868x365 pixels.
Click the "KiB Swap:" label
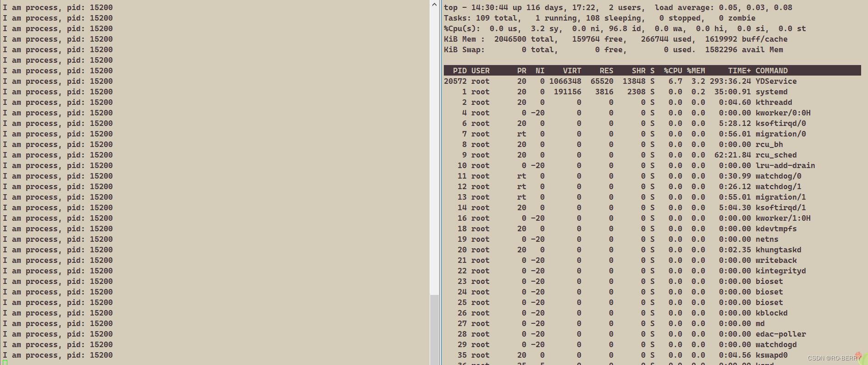pos(464,49)
